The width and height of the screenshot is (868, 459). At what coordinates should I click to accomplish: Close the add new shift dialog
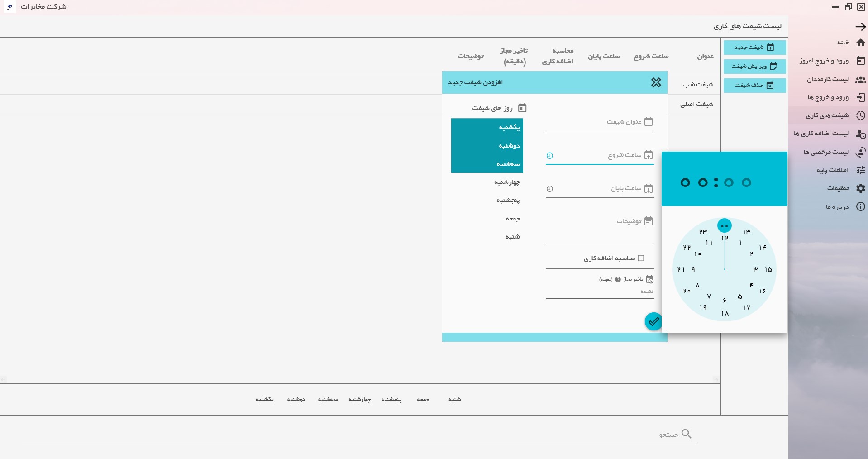click(656, 82)
